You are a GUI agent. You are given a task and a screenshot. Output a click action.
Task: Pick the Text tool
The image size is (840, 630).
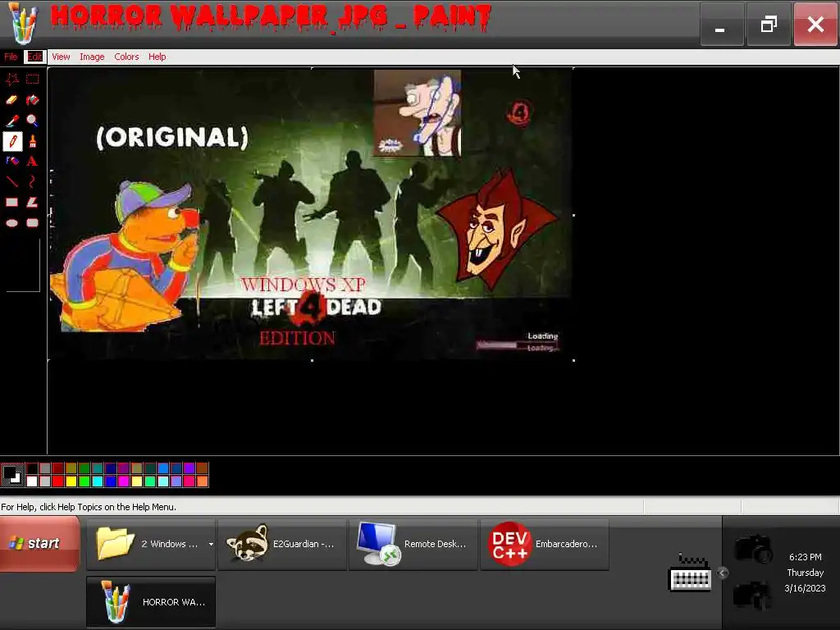click(x=33, y=162)
